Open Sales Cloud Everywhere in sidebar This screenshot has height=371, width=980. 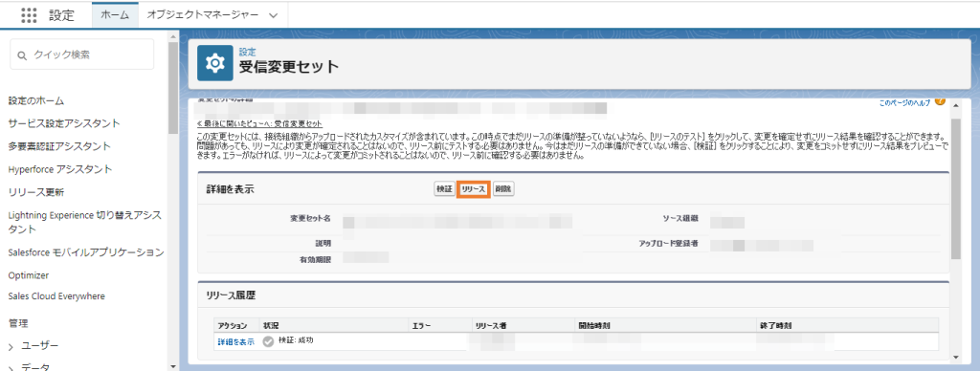point(56,296)
